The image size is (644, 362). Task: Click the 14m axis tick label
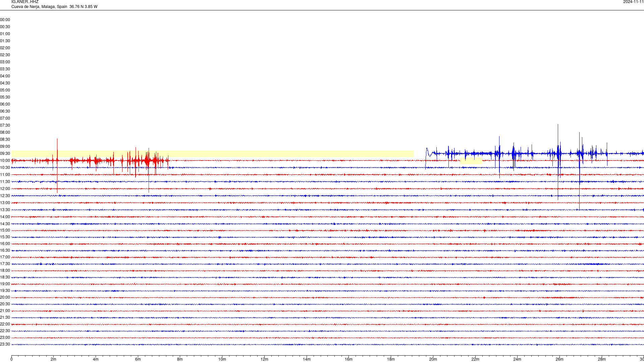pos(307,359)
